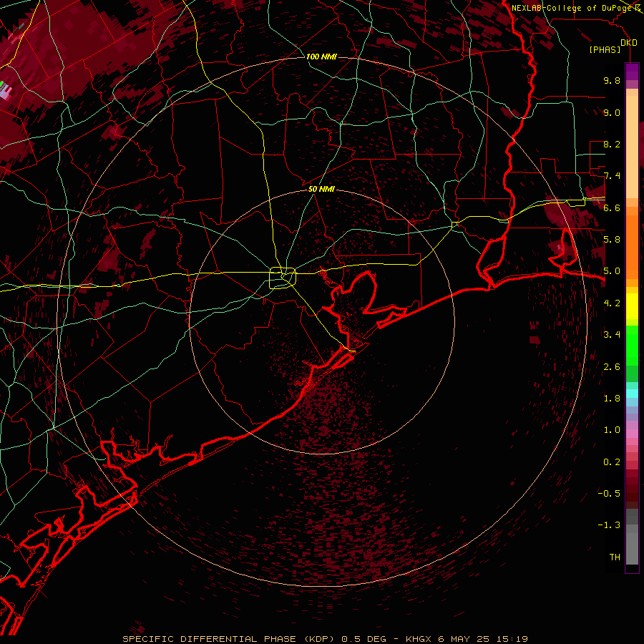This screenshot has height=644, width=644.
Task: Click the 6.6 value on color scale
Action: pyautogui.click(x=612, y=208)
